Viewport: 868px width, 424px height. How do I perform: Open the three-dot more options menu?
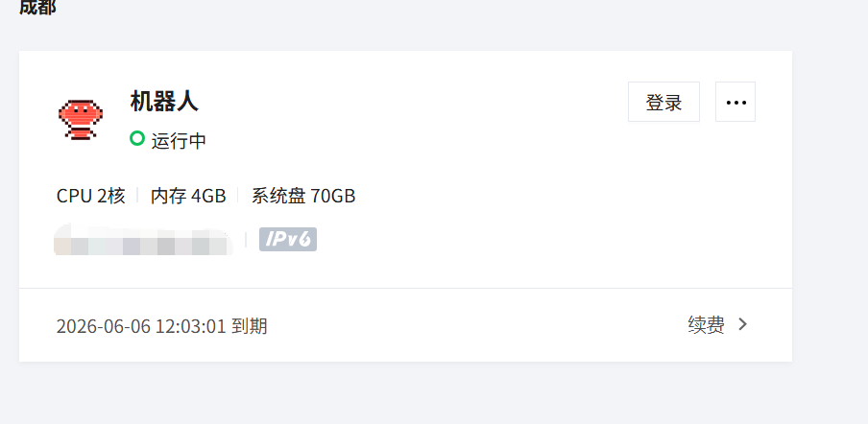click(x=735, y=102)
